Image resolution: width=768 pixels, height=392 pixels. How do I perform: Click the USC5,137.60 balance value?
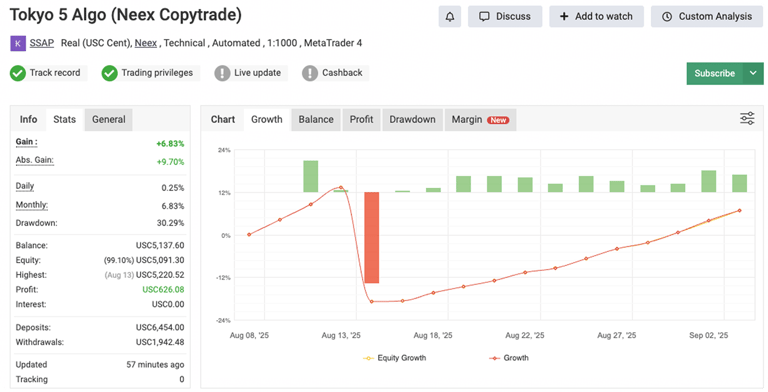160,245
